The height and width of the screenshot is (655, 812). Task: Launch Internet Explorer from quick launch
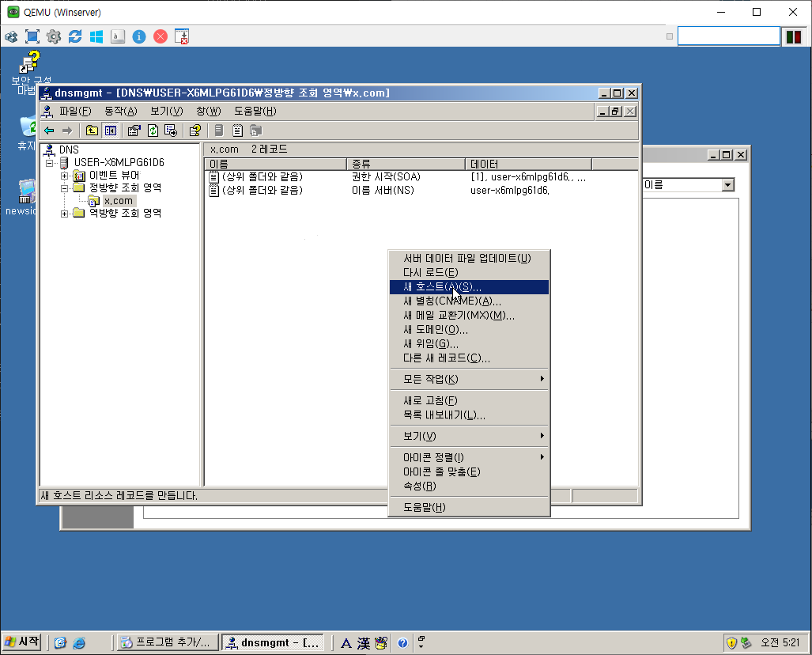(79, 643)
